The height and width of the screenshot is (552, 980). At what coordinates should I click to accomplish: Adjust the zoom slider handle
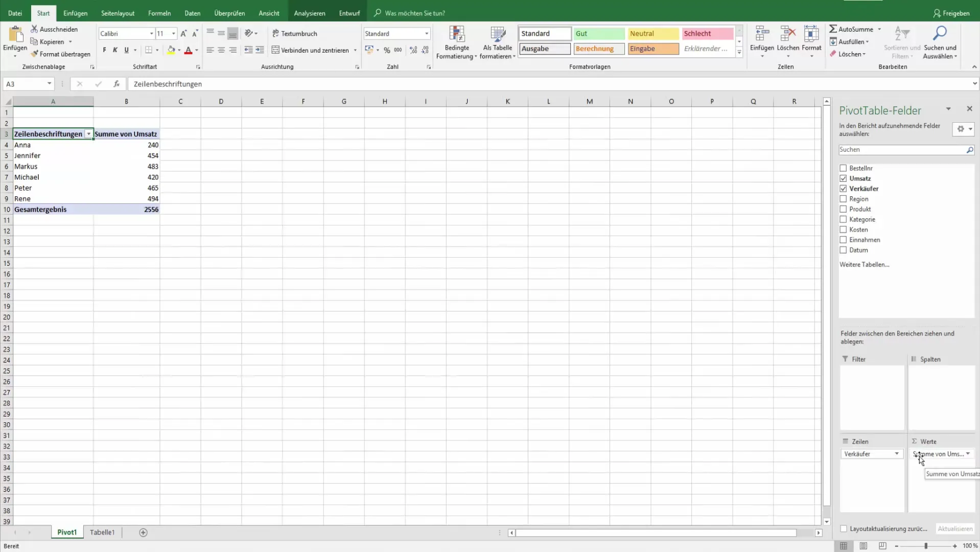coord(925,546)
